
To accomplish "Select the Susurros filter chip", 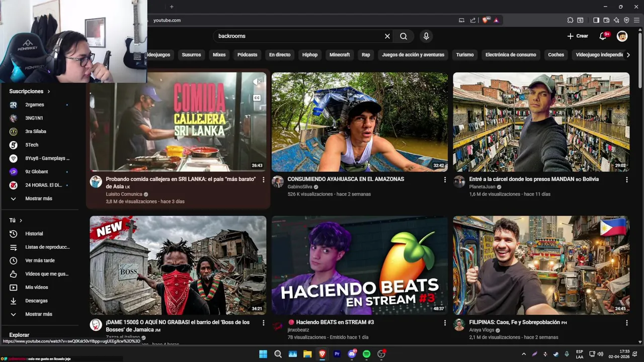I will (x=191, y=55).
